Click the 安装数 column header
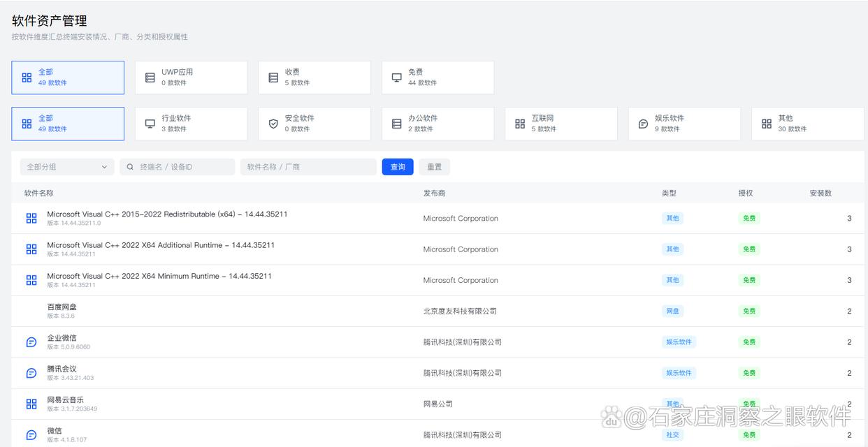 pos(820,193)
